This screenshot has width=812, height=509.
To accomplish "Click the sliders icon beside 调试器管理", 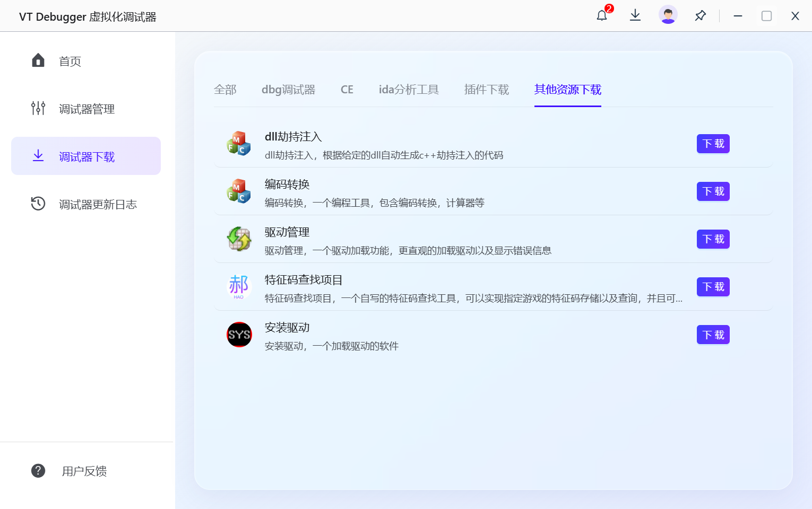I will coord(38,108).
